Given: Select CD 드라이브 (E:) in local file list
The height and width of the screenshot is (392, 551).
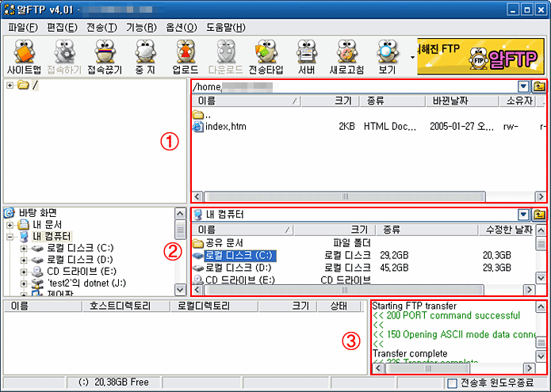Looking at the screenshot, I should point(240,280).
